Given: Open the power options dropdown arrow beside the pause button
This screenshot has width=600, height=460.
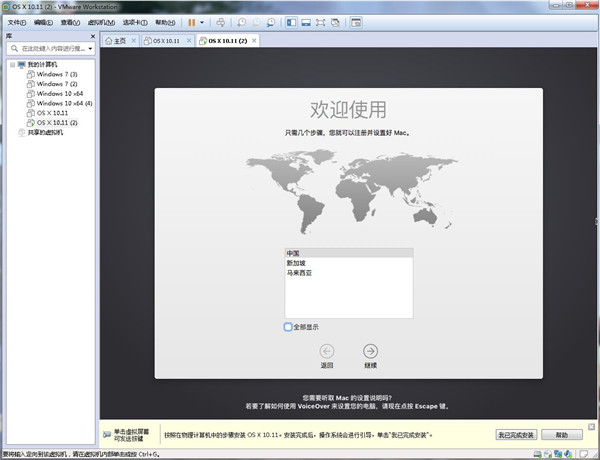Looking at the screenshot, I should (x=202, y=23).
